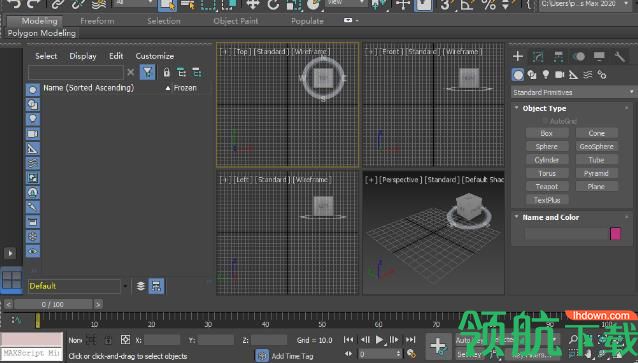Clear the Scene Explorer search with X
Viewport: 638px width, 363px height.
[x=131, y=72]
